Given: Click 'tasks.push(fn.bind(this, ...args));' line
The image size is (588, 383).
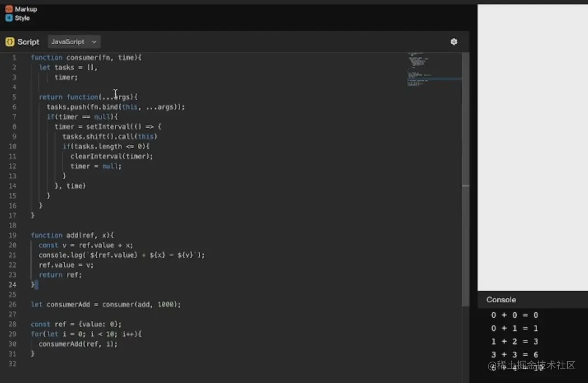Looking at the screenshot, I should pyautogui.click(x=116, y=107).
